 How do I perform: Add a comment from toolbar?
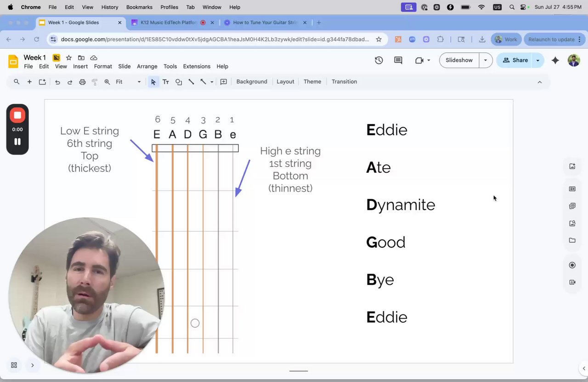tap(224, 82)
